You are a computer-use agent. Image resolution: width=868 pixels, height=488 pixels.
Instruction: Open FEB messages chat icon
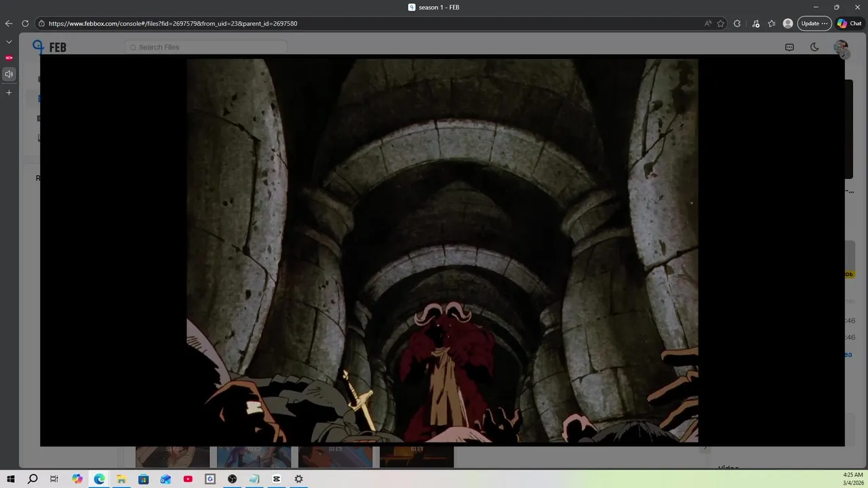[x=789, y=47]
